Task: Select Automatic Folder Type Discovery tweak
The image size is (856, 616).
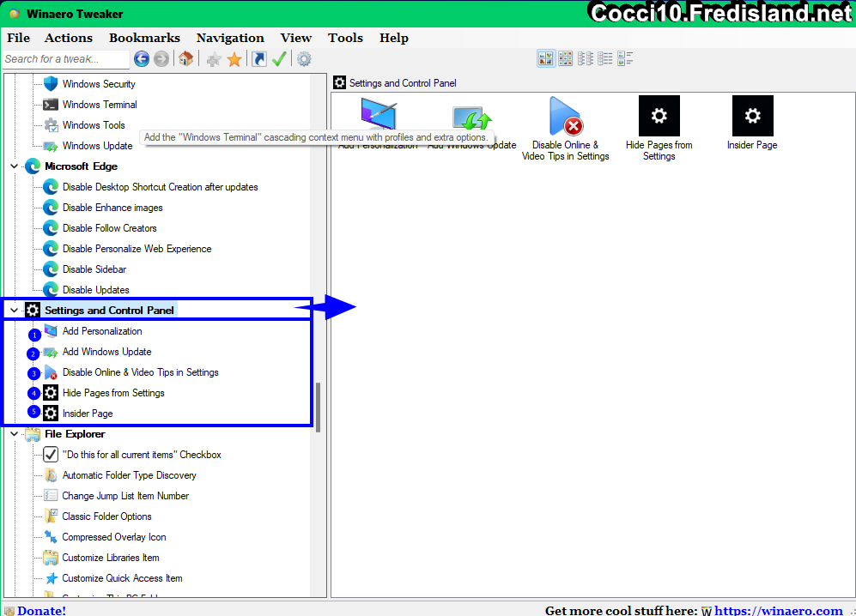Action: click(129, 476)
